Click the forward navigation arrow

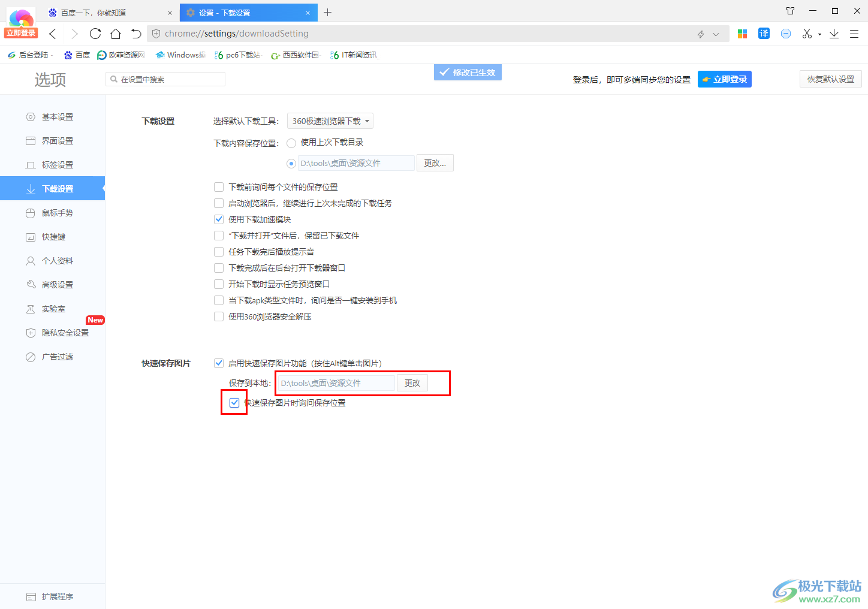pyautogui.click(x=74, y=34)
